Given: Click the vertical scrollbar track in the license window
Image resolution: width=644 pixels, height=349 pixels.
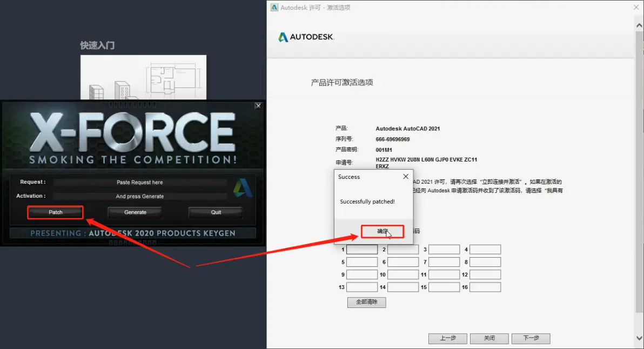Looking at the screenshot, I should [639, 182].
